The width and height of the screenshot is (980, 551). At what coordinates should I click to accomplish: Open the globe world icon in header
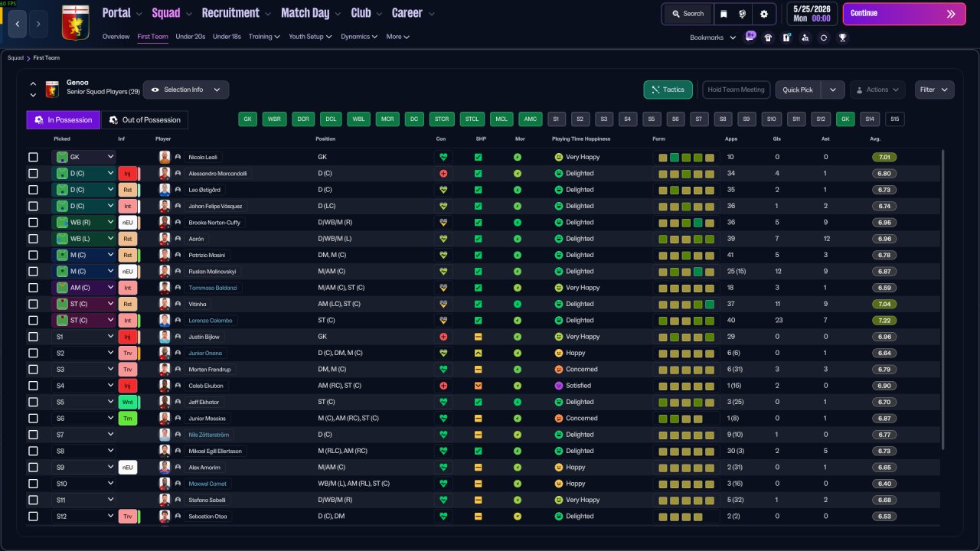click(x=743, y=14)
